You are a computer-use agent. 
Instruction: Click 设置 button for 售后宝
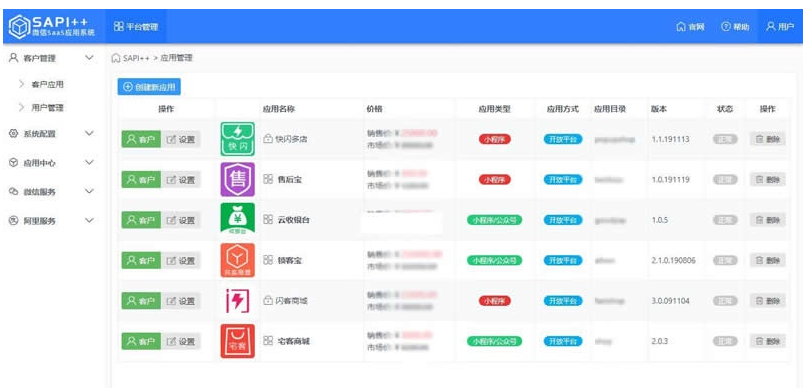click(181, 179)
